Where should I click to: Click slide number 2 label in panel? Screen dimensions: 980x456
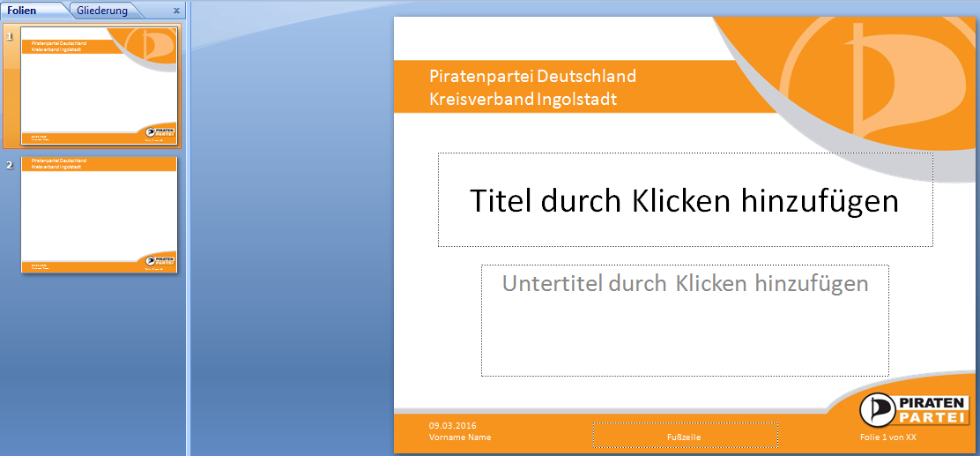11,165
